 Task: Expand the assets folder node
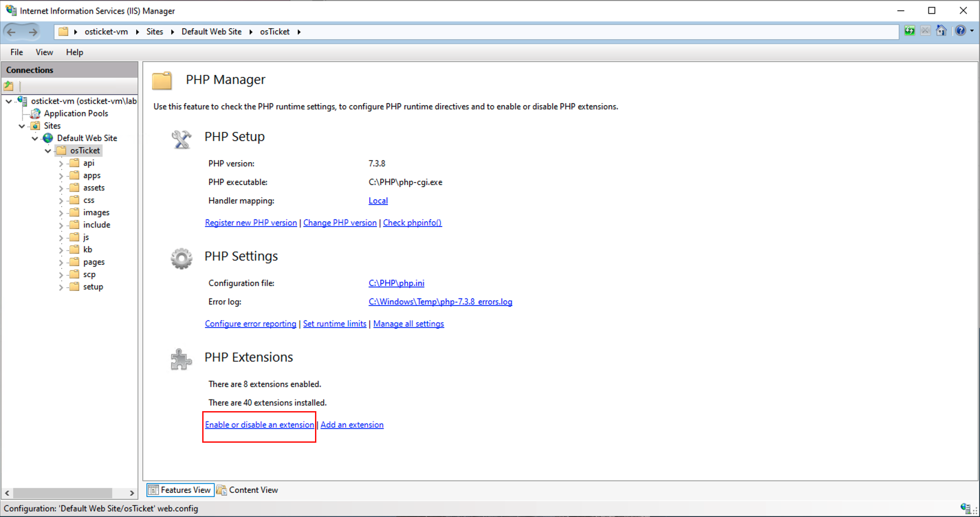click(x=61, y=188)
